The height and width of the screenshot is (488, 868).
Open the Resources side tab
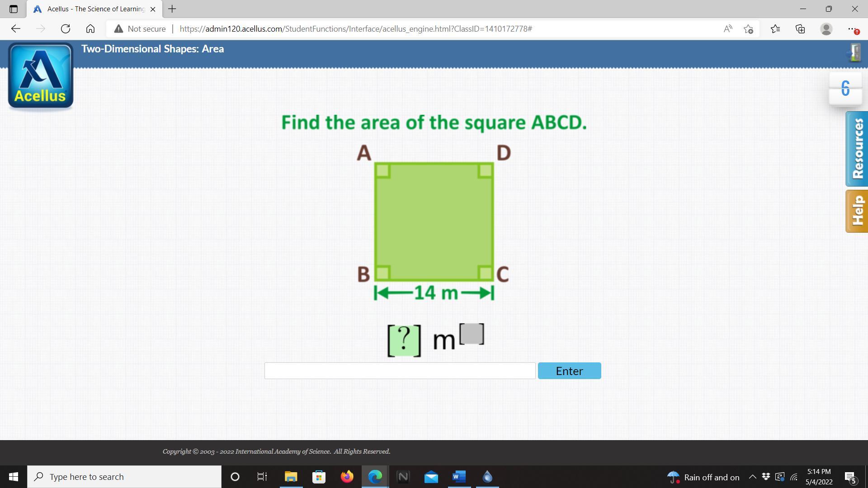point(857,149)
